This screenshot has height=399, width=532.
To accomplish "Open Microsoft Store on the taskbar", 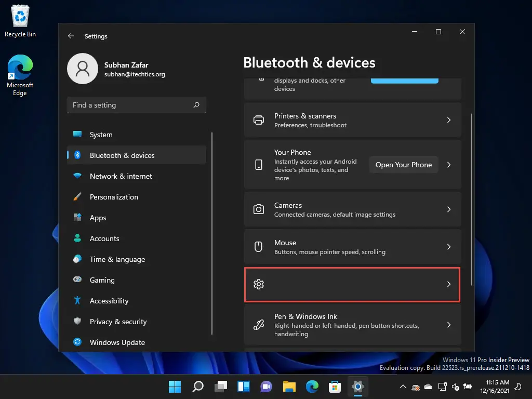I will [335, 387].
